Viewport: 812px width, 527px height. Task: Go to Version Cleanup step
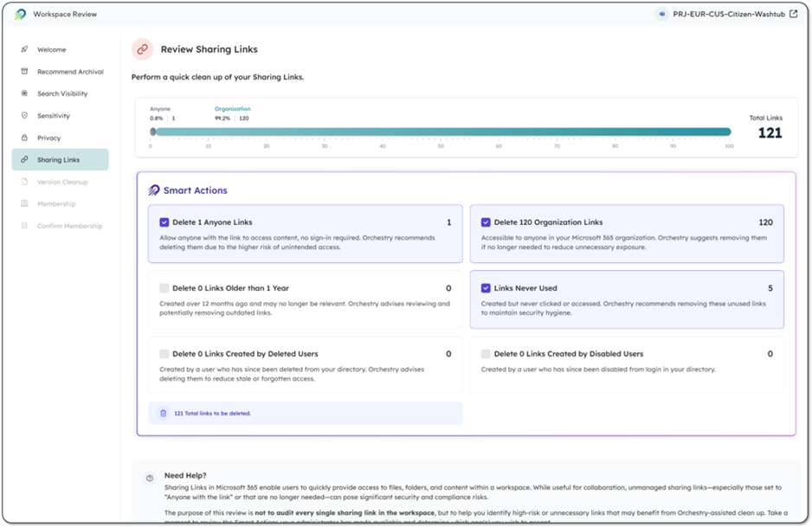62,182
